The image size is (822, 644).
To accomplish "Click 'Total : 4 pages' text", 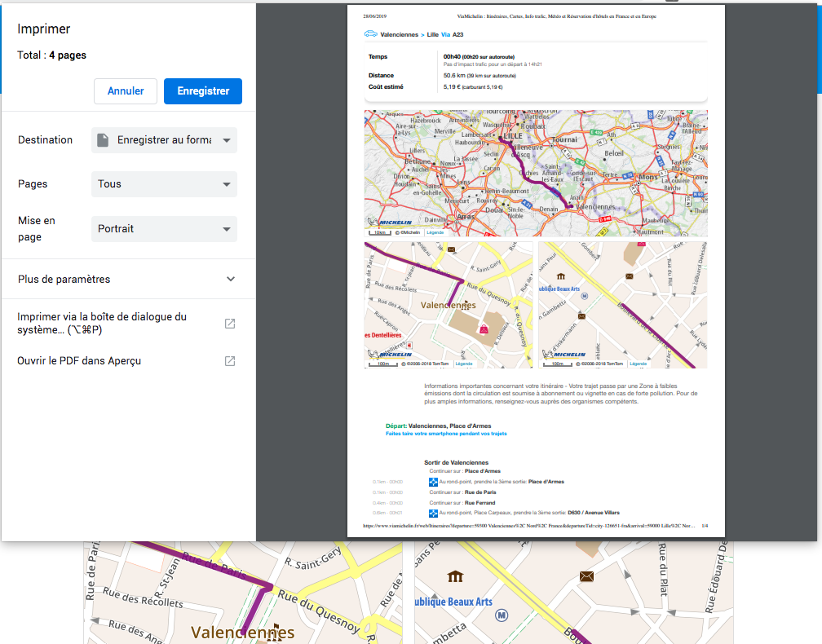I will click(x=51, y=55).
